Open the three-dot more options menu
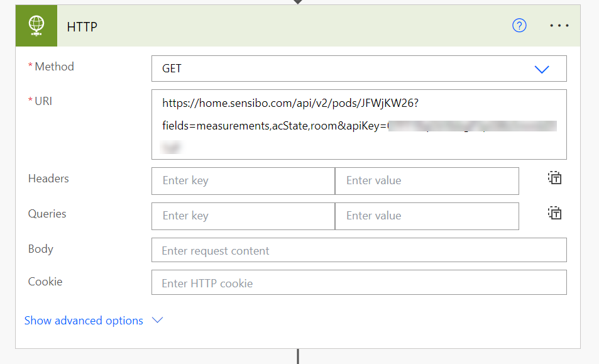Image resolution: width=599 pixels, height=364 pixels. (x=559, y=26)
